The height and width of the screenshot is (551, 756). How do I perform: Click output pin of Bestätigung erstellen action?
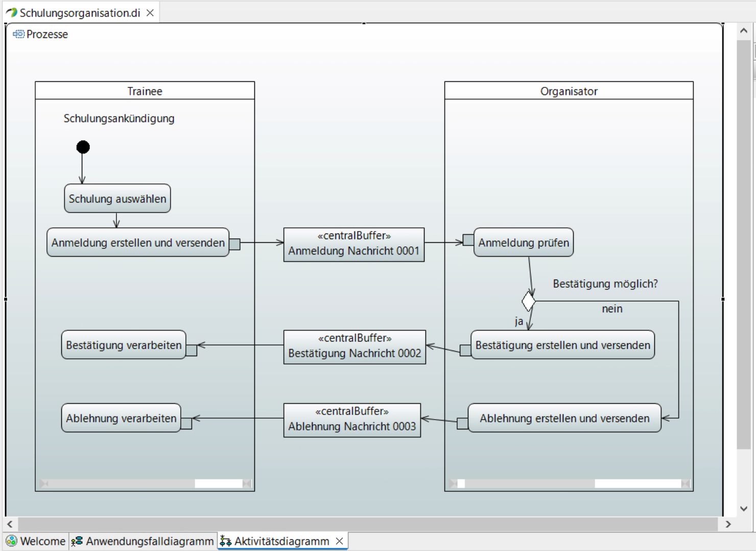465,350
